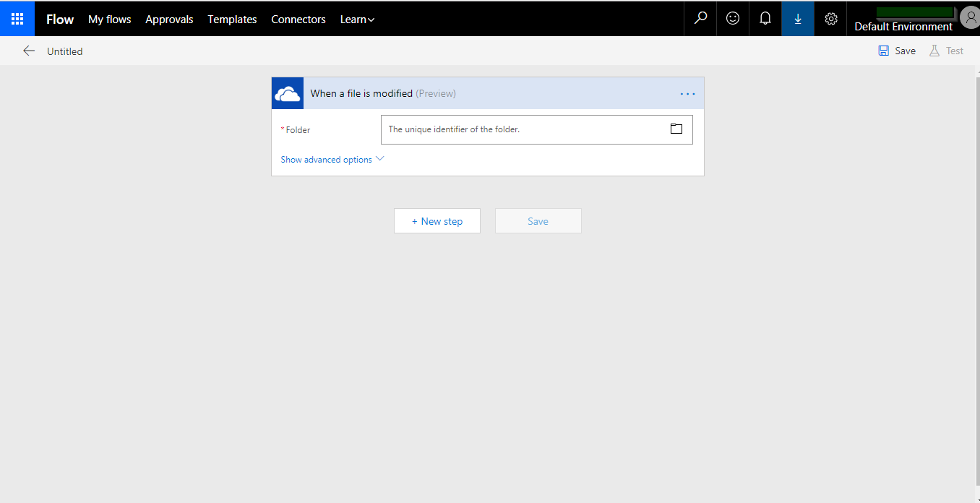
Task: Open the notifications bell
Action: click(x=765, y=19)
